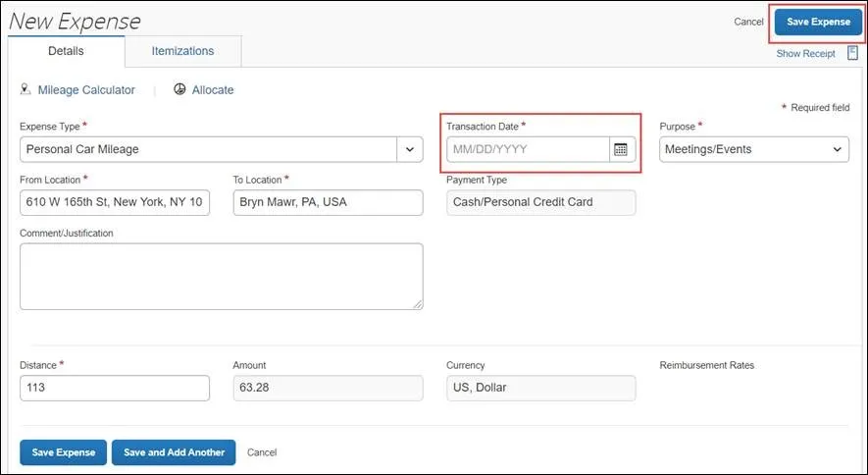Click the Purpose field label
Screen dimensions: 868x475
677,127
